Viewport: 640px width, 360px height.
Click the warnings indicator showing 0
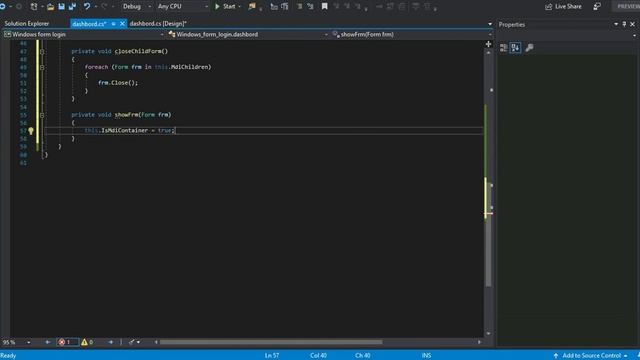(x=87, y=342)
